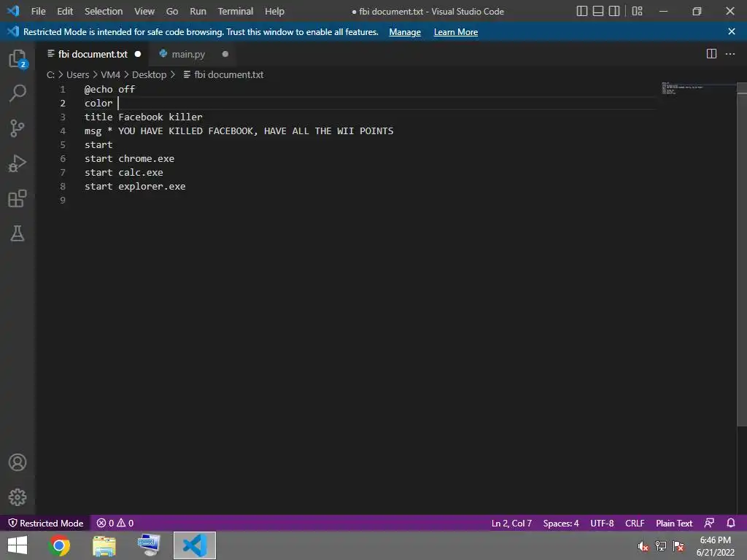
Task: Open the Customize Layout icon
Action: point(637,11)
